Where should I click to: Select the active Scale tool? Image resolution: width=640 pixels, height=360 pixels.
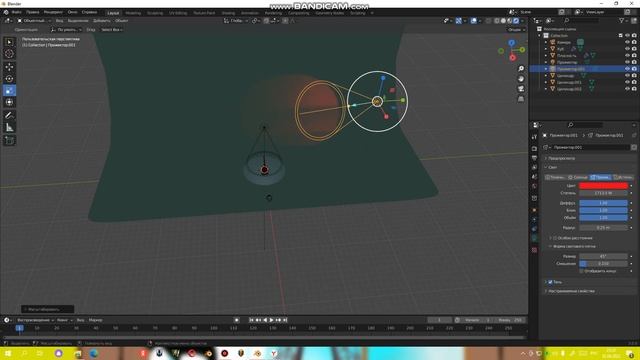click(x=9, y=91)
